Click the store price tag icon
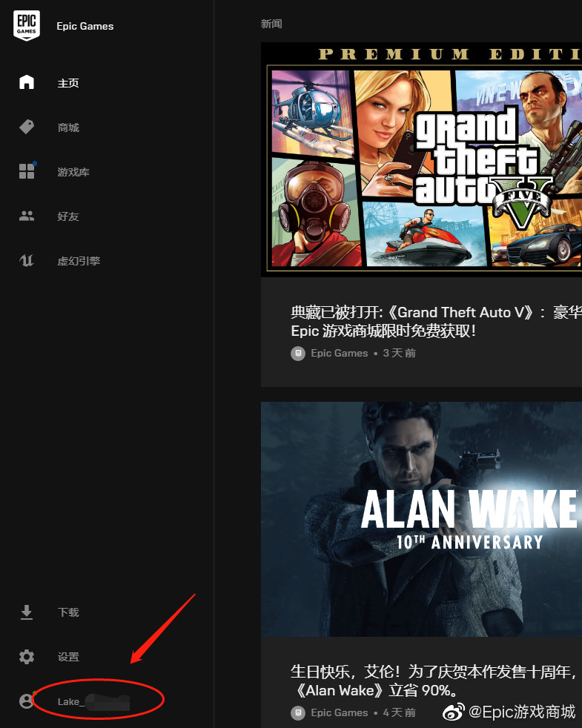582x728 pixels. 27,128
